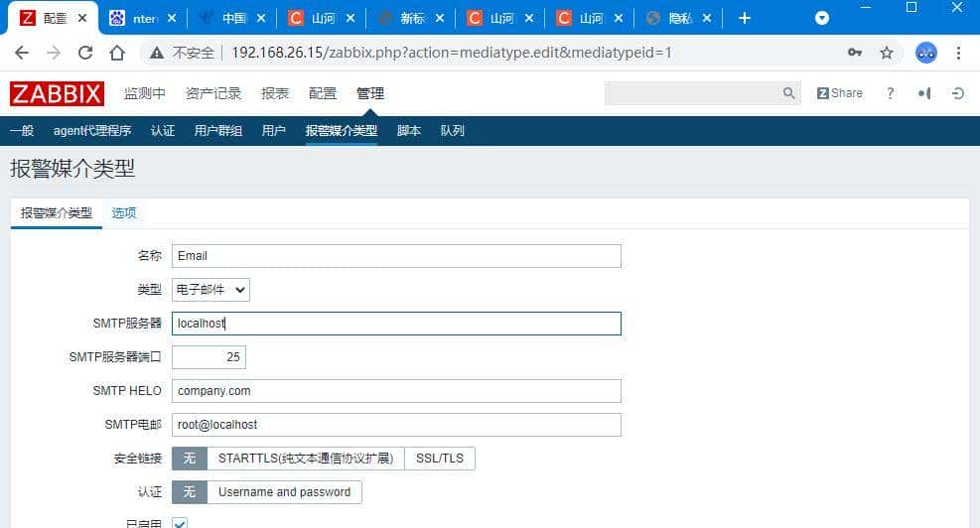Bookmark this page with the star
980x528 pixels.
(887, 54)
